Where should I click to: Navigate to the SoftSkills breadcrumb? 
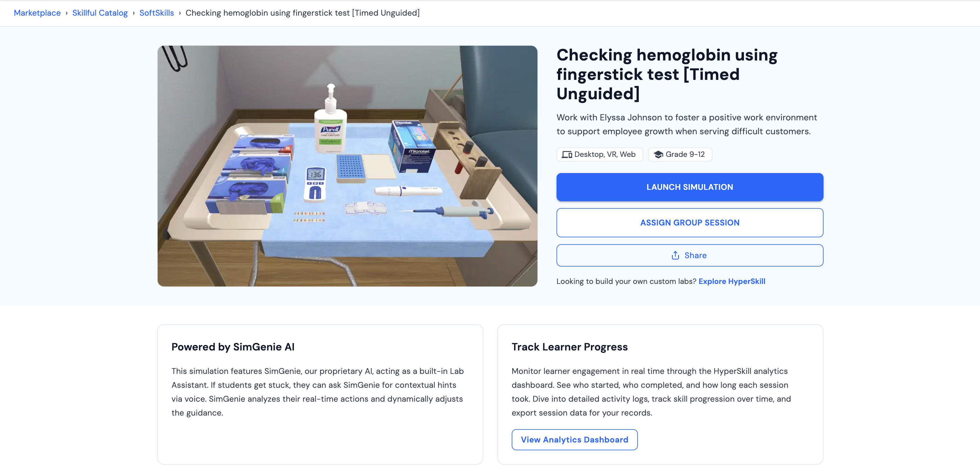click(x=157, y=13)
